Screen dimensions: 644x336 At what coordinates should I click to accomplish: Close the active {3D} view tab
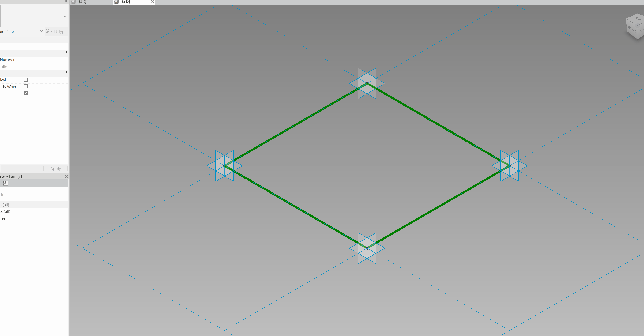[152, 2]
